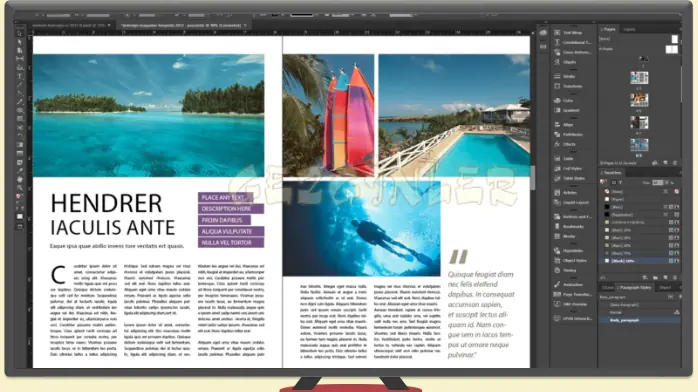This screenshot has height=392, width=698.
Task: Open the SWF Preview panel
Action: point(571,304)
